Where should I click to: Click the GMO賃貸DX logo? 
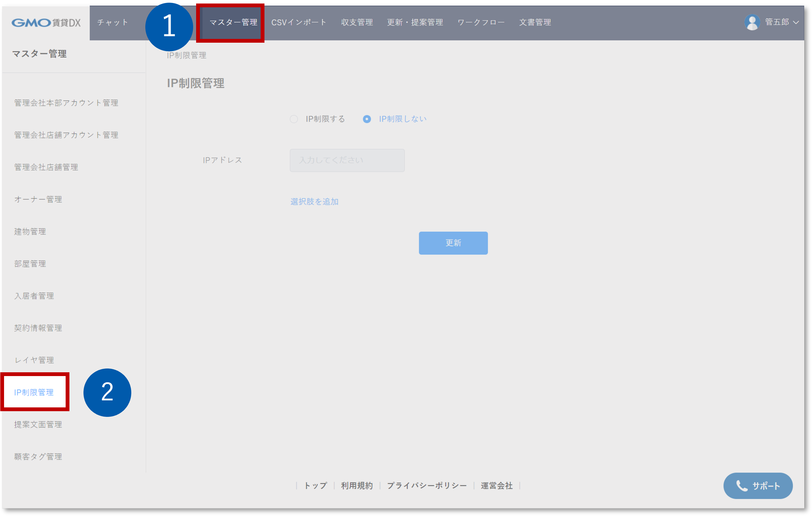click(46, 23)
